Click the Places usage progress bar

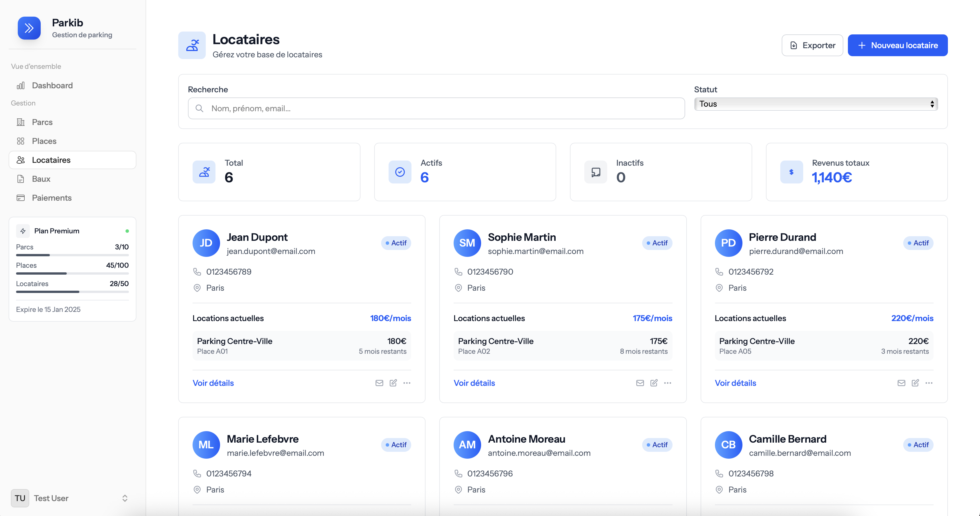[x=72, y=273]
